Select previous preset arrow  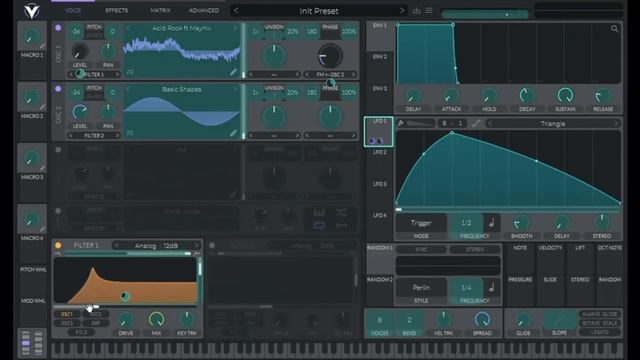236,11
